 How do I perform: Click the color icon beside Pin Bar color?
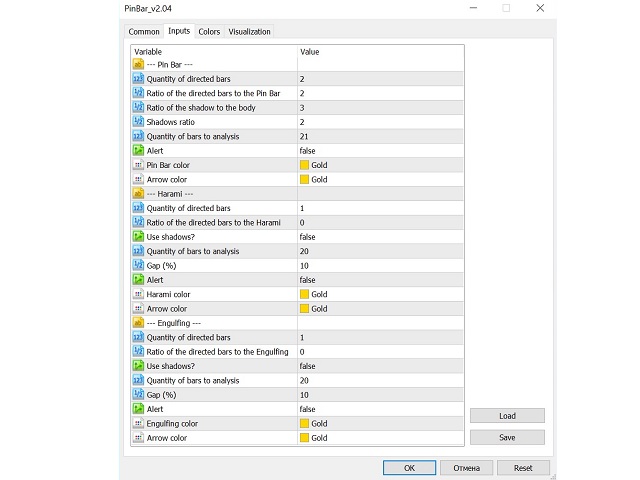pos(138,165)
